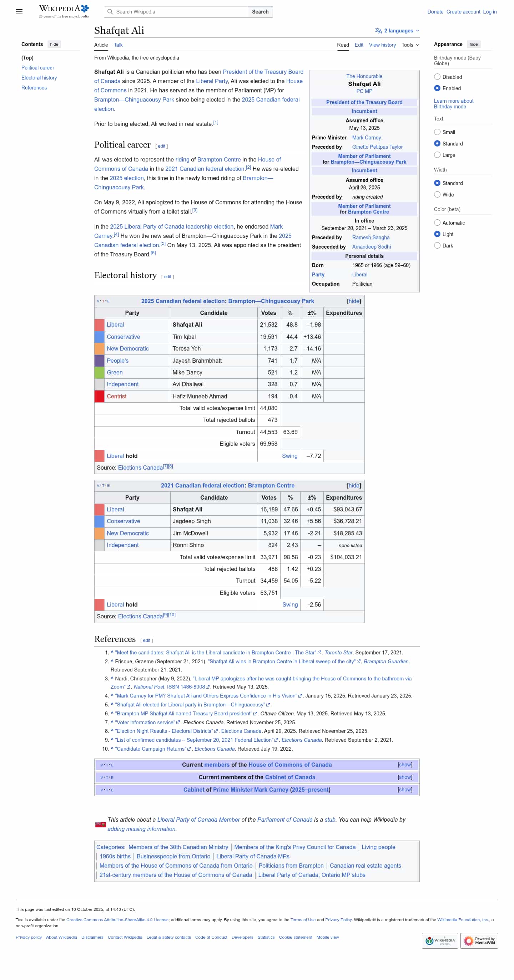Expand the Cabinet of Canada navbox

pos(404,777)
